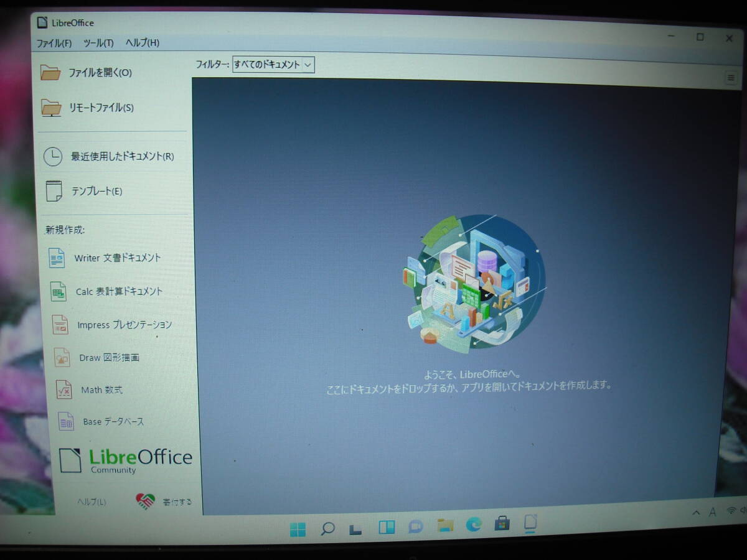The height and width of the screenshot is (560, 747).
Task: Open the すべてのドキュメント filter dropdown
Action: 273,64
